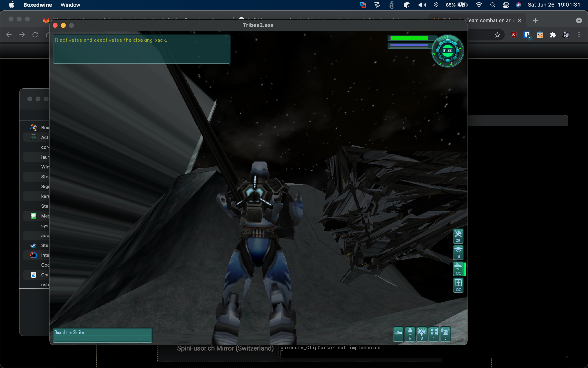Reload the page in Chrome
This screenshot has height=368, width=588.
[35, 35]
